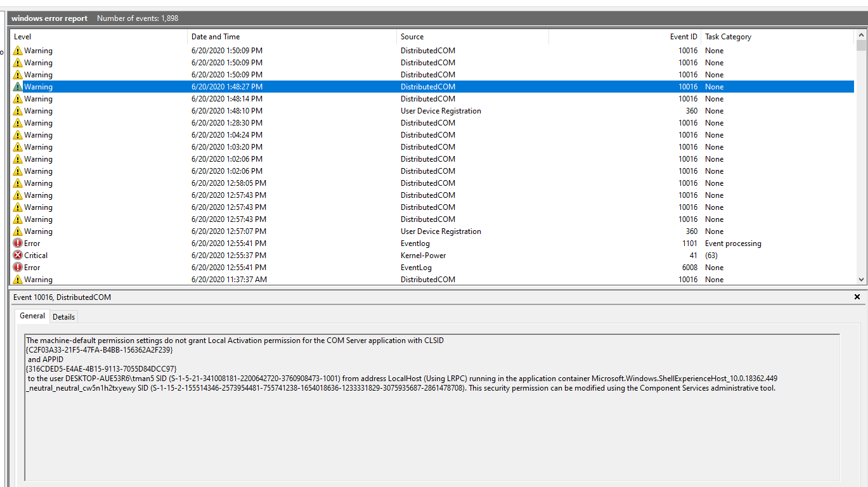
Task: Select the 6/20/2020 12:58:05 PM date cell
Action: [x=229, y=183]
